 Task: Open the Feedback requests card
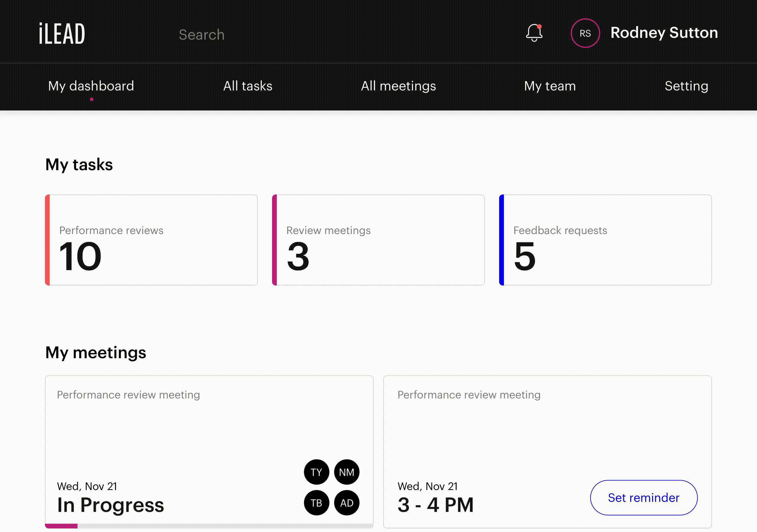pyautogui.click(x=605, y=240)
